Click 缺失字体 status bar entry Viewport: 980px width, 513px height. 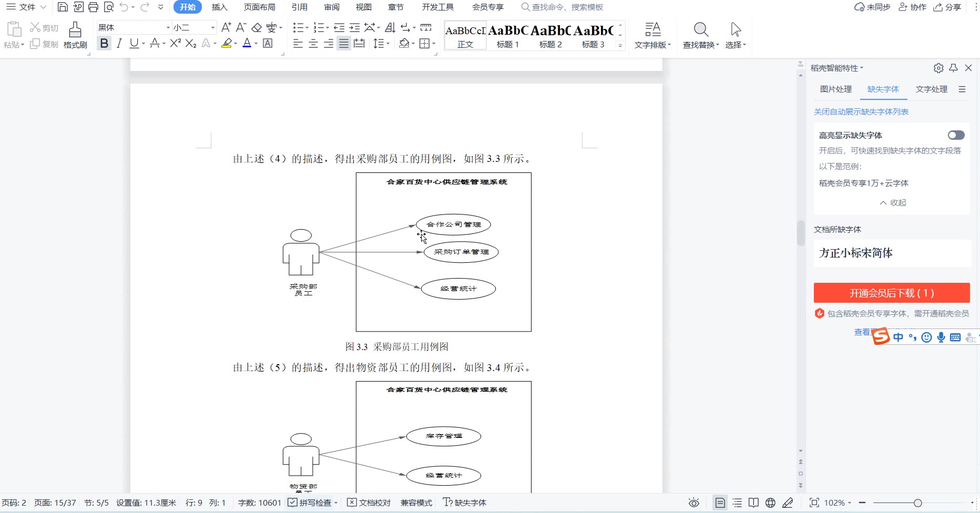465,503
